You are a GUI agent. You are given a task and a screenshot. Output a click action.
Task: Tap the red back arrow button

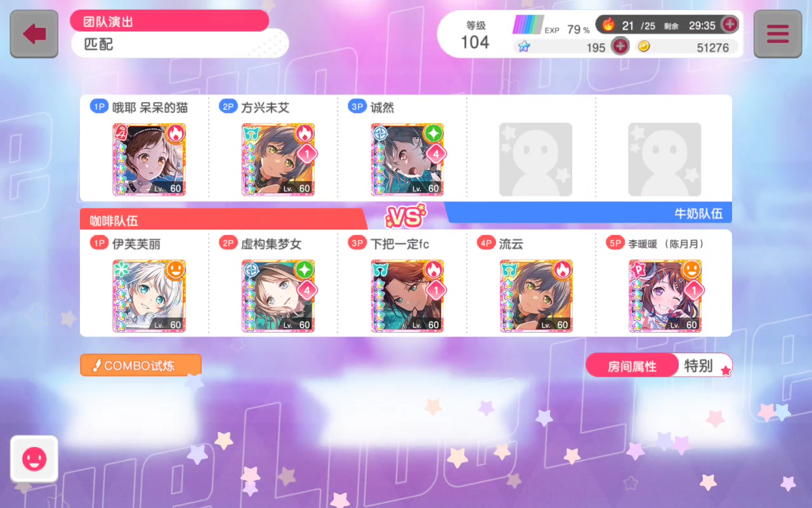click(34, 34)
